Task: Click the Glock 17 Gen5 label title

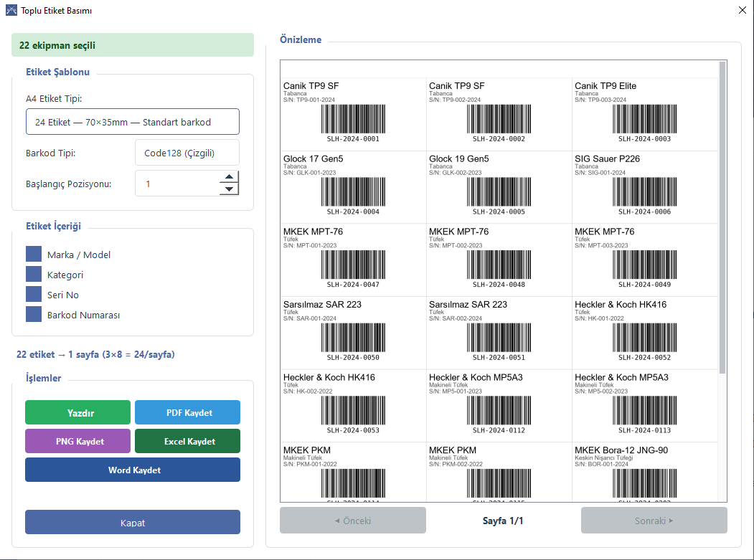Action: [313, 158]
